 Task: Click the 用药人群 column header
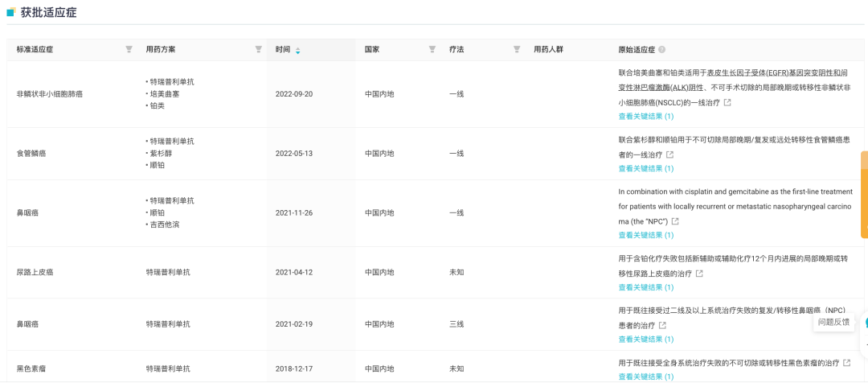pos(549,49)
